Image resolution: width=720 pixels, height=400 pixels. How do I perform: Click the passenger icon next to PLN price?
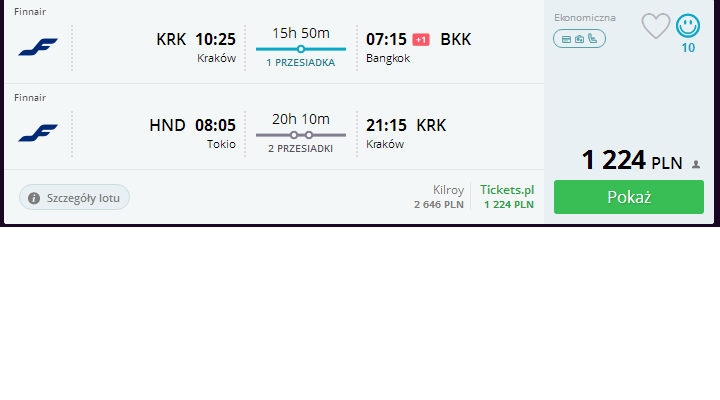pyautogui.click(x=696, y=164)
